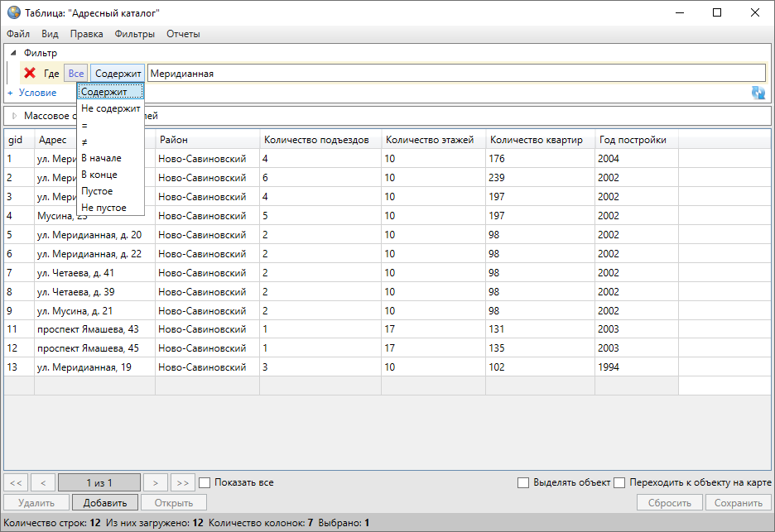Viewport: 775px width, 532px height.
Task: Choose 'В начале' option in the list
Action: click(x=101, y=158)
